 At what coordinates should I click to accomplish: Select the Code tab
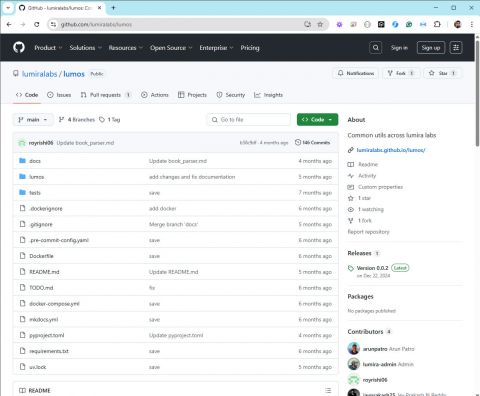coord(27,95)
